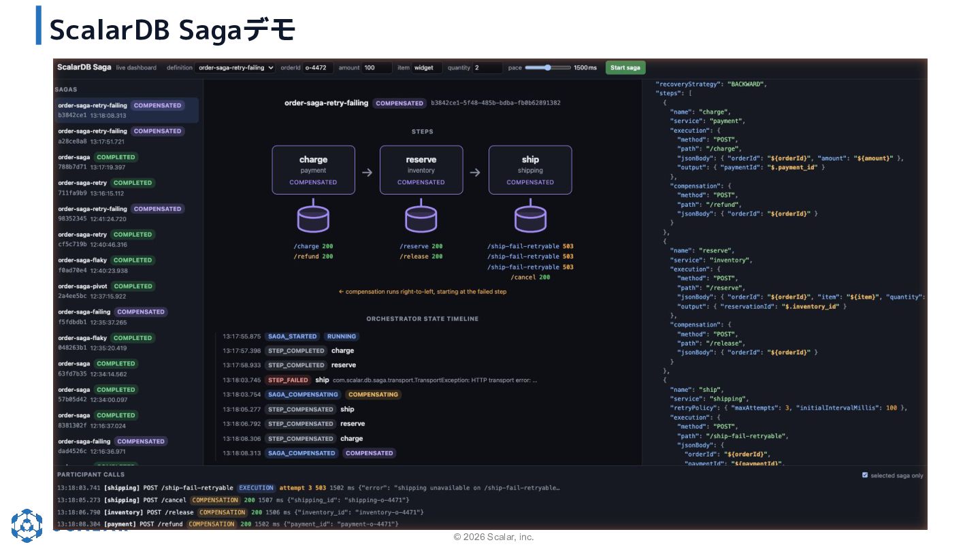Focus the amount input field with 100
Screen dimensions: 980x551
377,68
